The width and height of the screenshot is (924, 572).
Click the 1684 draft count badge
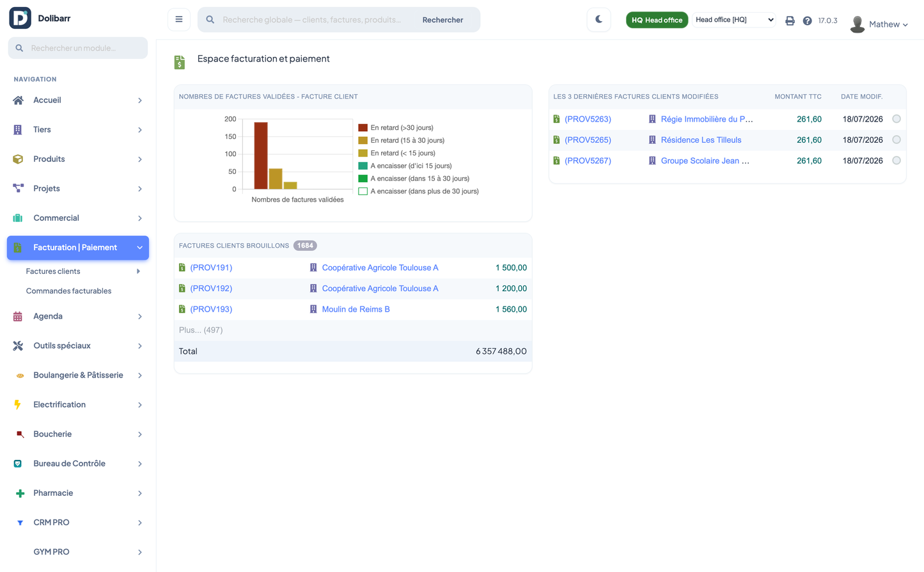coord(305,246)
